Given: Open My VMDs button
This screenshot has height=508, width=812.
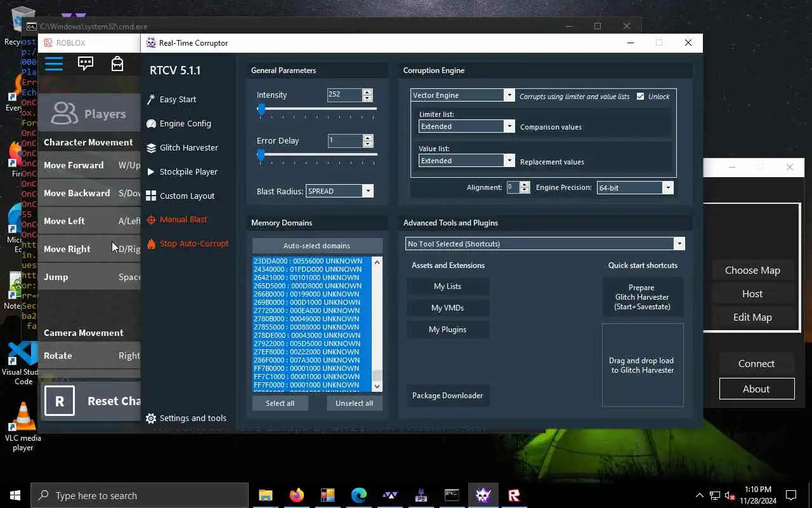Looking at the screenshot, I should (448, 308).
